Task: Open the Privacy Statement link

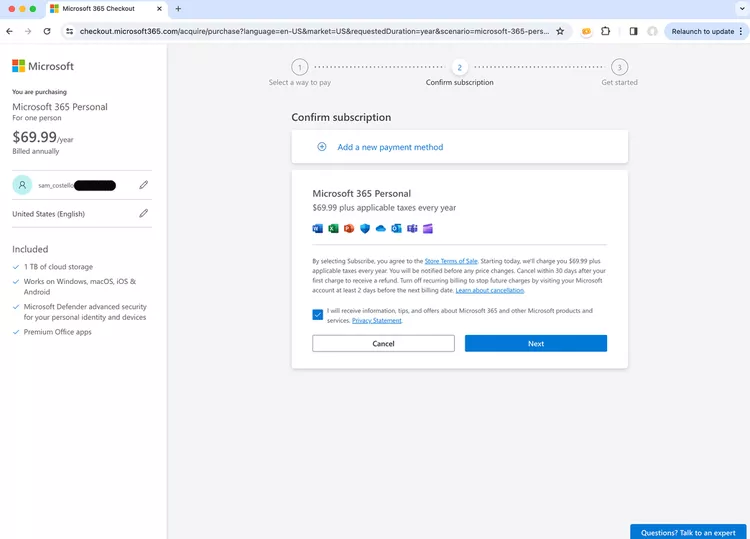Action: [377, 320]
